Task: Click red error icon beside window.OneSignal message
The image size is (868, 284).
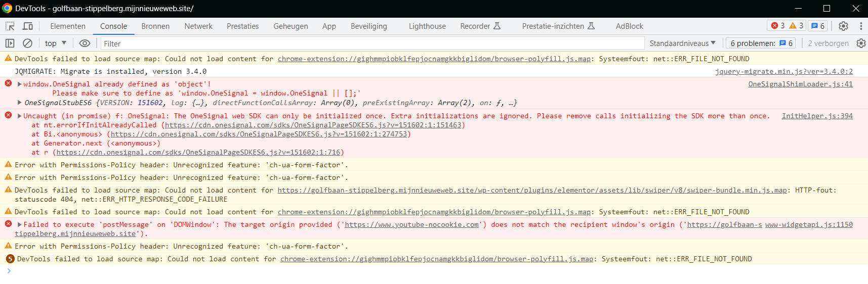Action: [8, 83]
